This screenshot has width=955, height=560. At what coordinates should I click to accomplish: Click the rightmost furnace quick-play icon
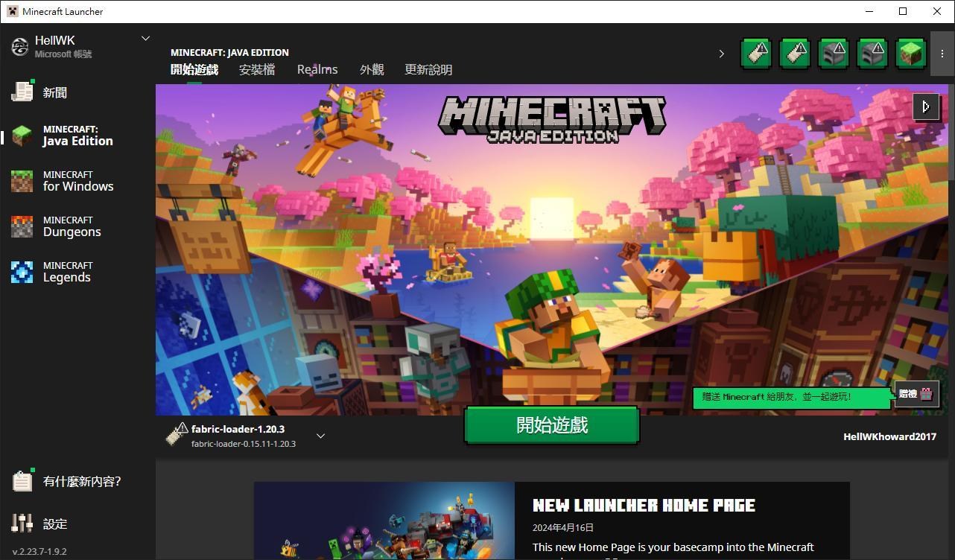point(872,54)
